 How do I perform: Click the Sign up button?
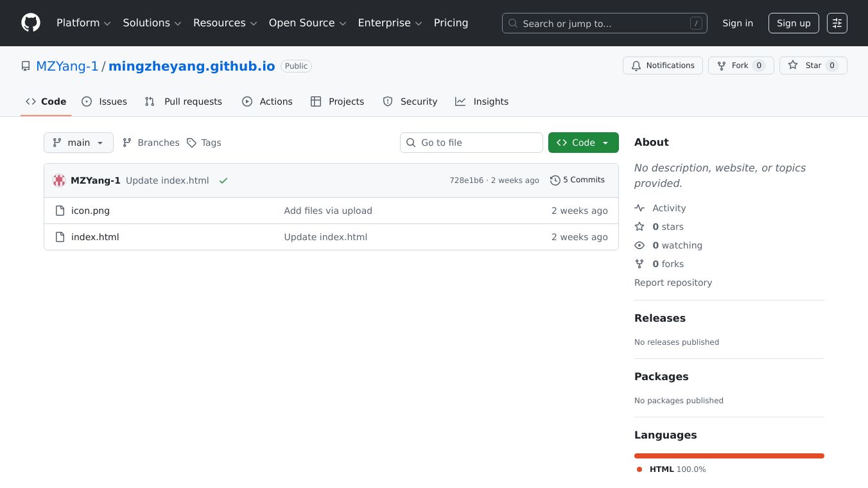point(794,23)
